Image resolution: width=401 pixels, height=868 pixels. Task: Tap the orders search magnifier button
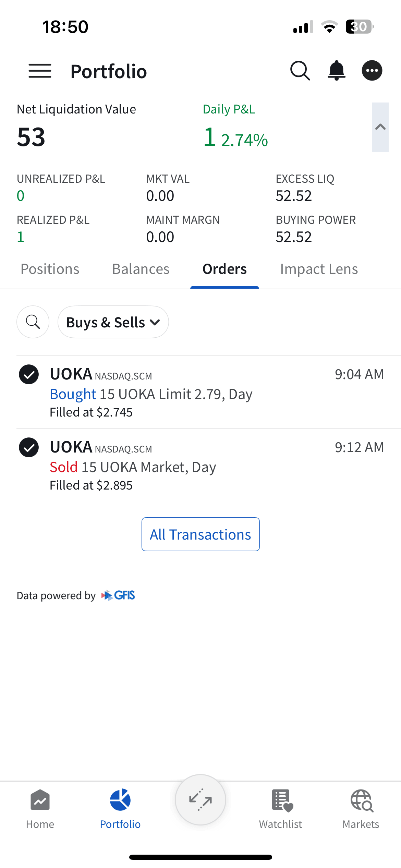[x=33, y=322]
